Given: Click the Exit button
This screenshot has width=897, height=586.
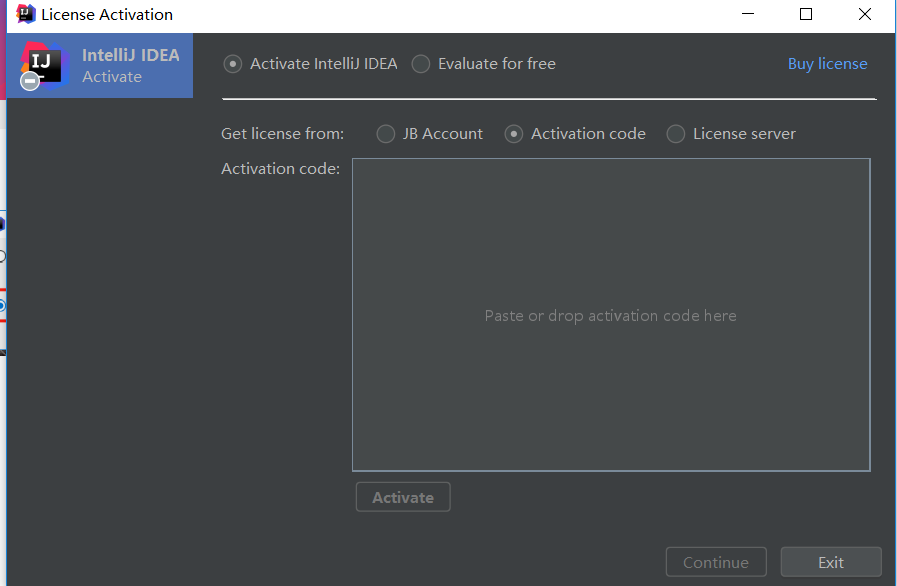Looking at the screenshot, I should pyautogui.click(x=831, y=562).
